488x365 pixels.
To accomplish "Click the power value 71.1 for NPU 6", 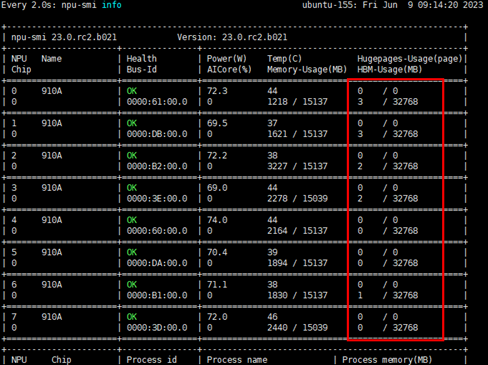I will (217, 285).
